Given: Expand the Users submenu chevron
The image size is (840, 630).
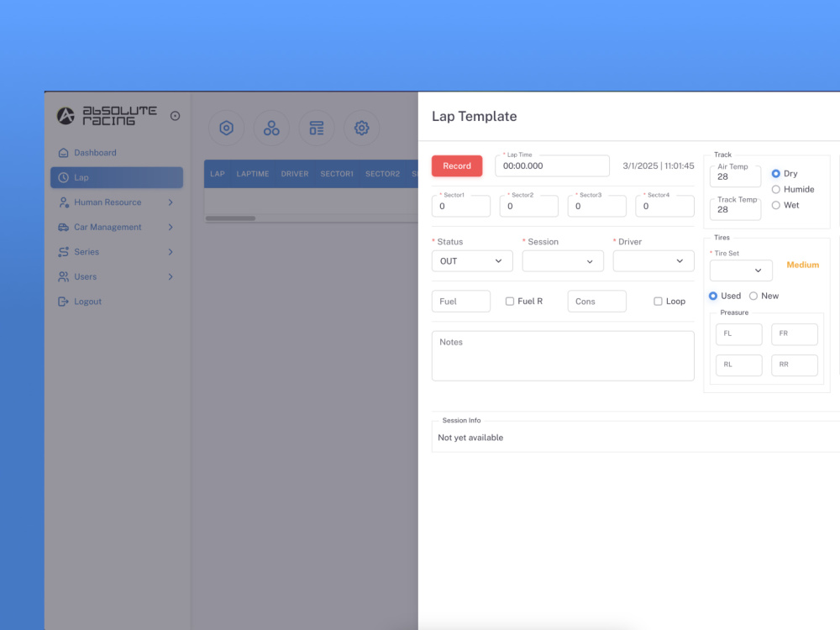Looking at the screenshot, I should click(x=171, y=276).
